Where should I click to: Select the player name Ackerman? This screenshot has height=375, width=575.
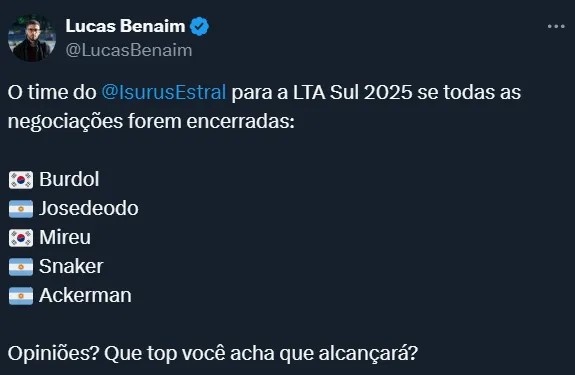pos(85,295)
